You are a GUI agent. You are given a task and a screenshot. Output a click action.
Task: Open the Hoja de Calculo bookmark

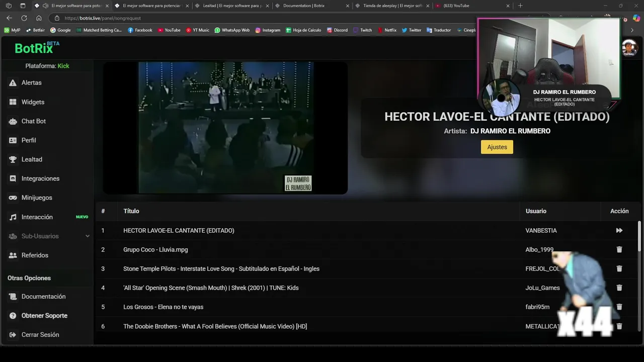pos(303,30)
